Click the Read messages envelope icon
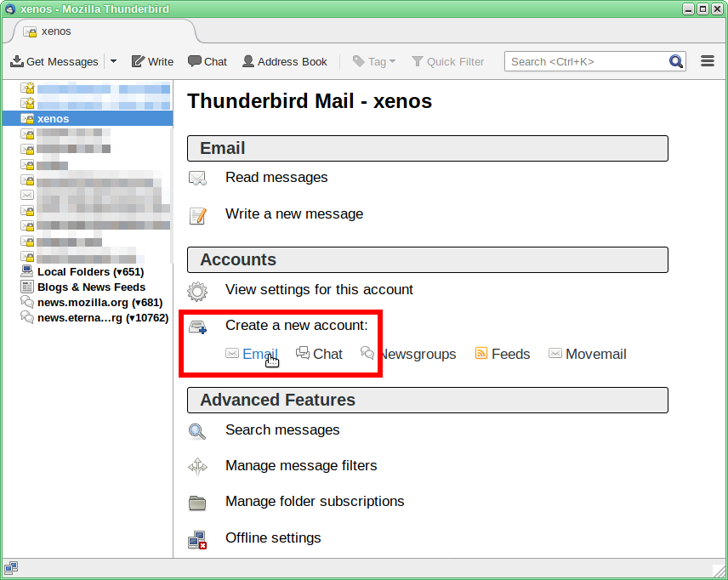This screenshot has width=728, height=580. 197,178
